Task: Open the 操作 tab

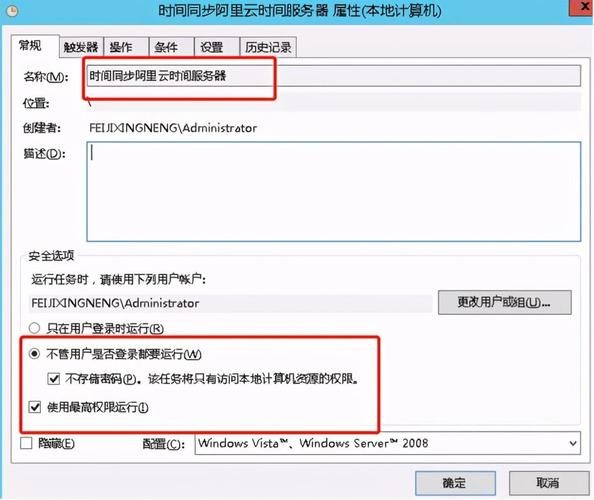Action: click(x=126, y=47)
